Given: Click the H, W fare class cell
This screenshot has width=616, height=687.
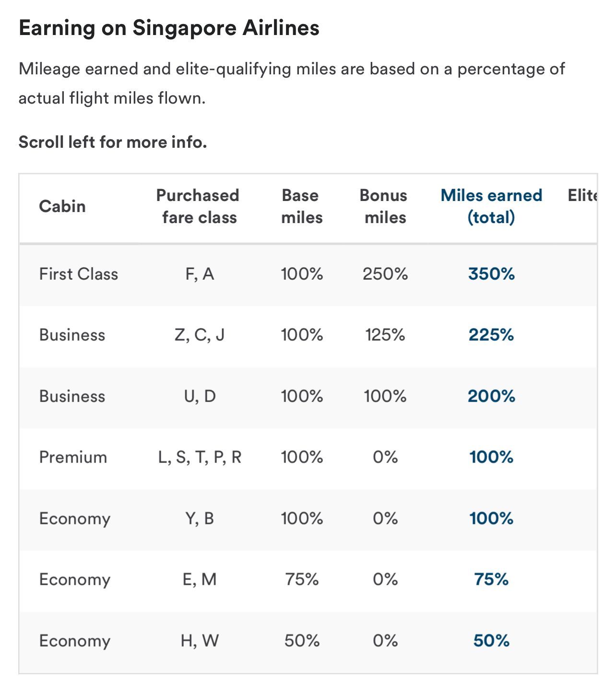Looking at the screenshot, I should tap(200, 641).
